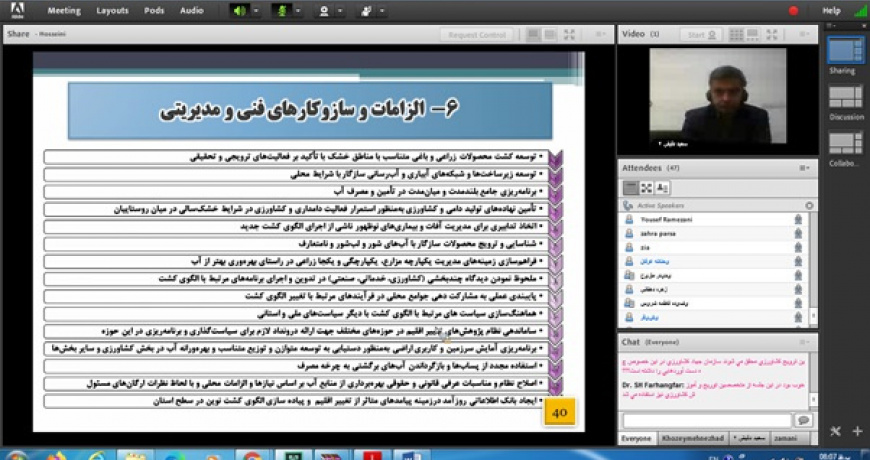Open the Meeting menu
This screenshot has width=870, height=460.
tap(64, 11)
